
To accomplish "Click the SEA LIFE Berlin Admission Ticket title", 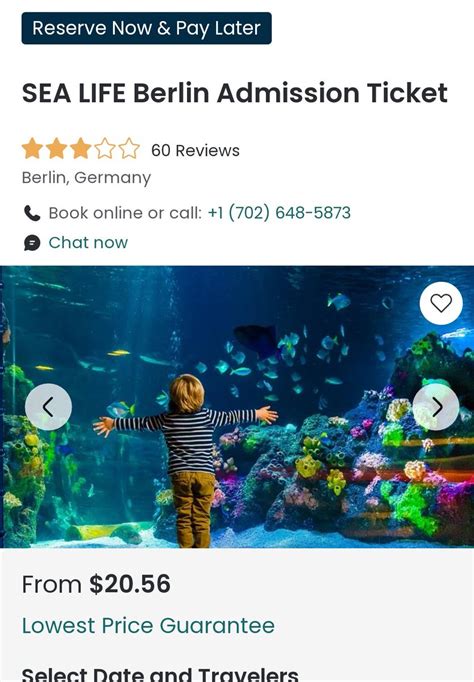I will (x=235, y=93).
